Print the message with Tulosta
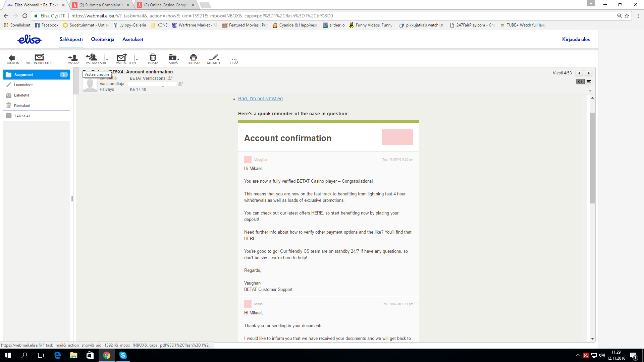This screenshot has width=644, height=362. click(x=194, y=59)
